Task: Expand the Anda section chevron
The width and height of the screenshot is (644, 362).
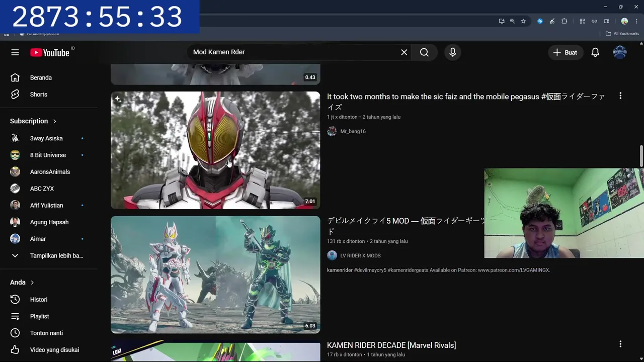Action: click(x=32, y=283)
